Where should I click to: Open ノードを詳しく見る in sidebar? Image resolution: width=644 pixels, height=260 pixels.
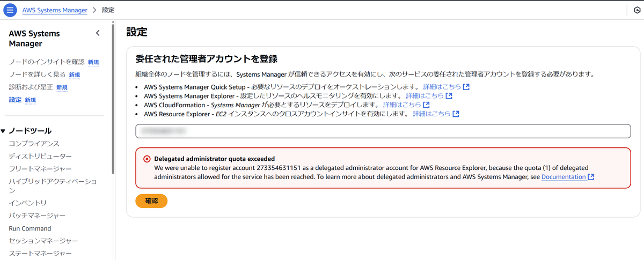(x=37, y=75)
